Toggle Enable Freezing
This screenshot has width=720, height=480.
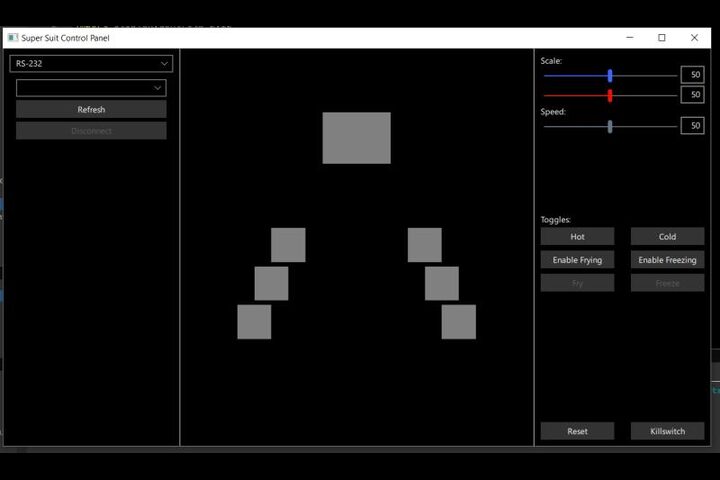pyautogui.click(x=667, y=260)
